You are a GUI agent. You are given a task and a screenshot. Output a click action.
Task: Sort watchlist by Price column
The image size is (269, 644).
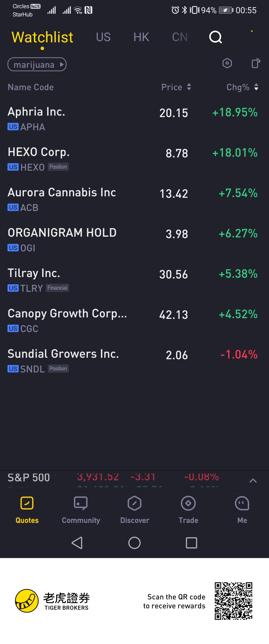pos(176,87)
